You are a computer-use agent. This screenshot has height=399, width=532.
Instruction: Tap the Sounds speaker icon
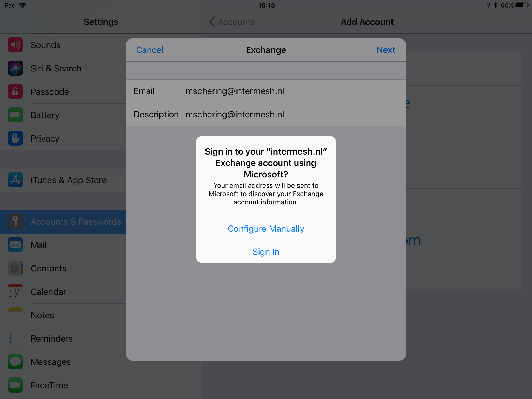[x=15, y=45]
